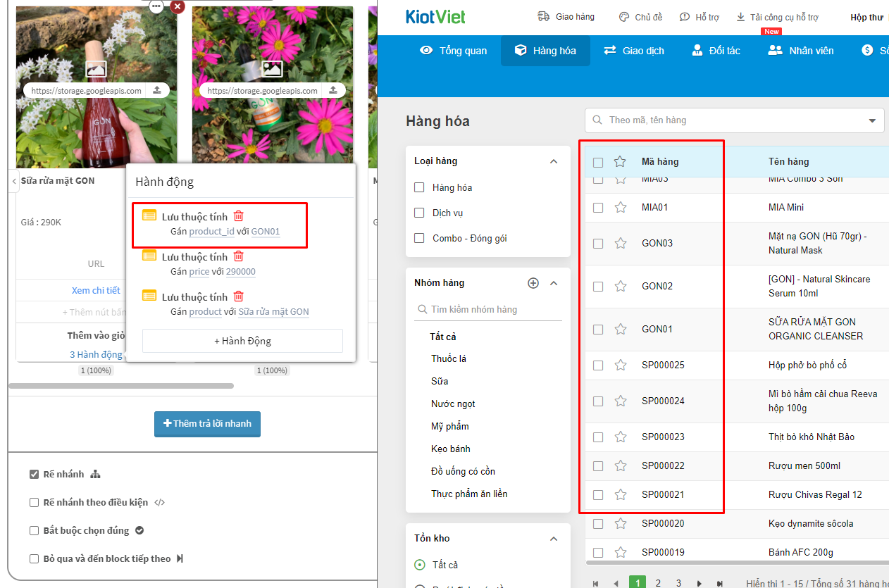Collapse the Nhóm hàng filter panel
Screen dimensions: 889x588
(x=554, y=283)
